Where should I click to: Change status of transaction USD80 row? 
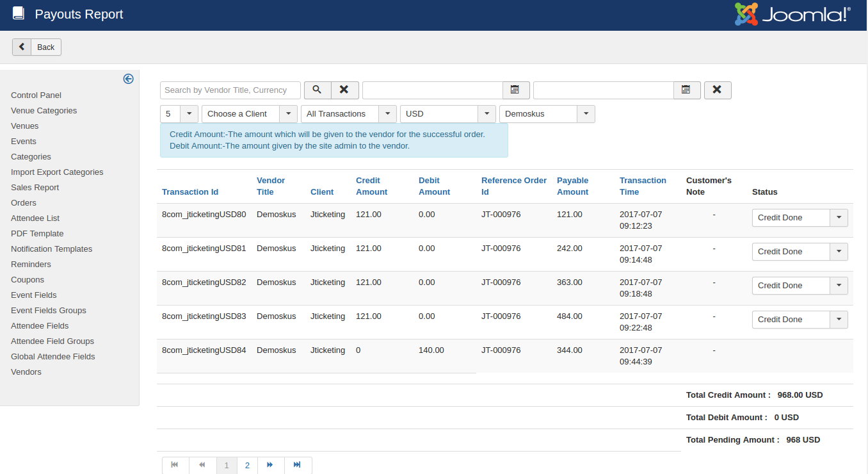coord(800,218)
